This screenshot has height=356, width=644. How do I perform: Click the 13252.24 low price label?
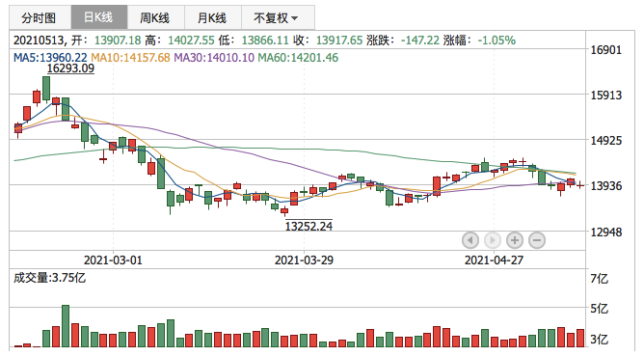(x=309, y=226)
